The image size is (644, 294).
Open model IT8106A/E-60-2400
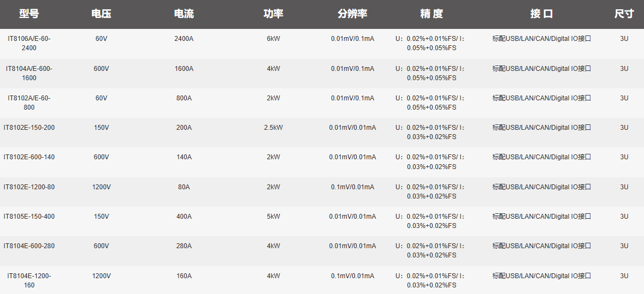pos(29,44)
